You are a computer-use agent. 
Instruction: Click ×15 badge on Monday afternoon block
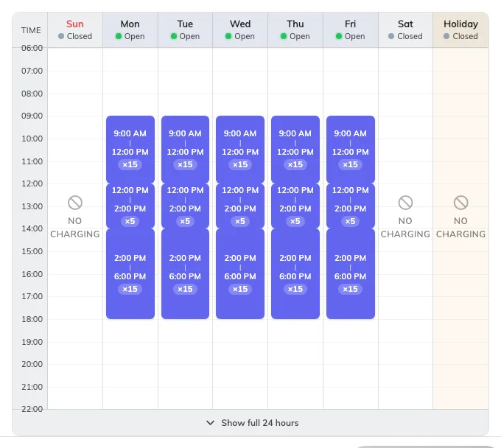pos(130,289)
